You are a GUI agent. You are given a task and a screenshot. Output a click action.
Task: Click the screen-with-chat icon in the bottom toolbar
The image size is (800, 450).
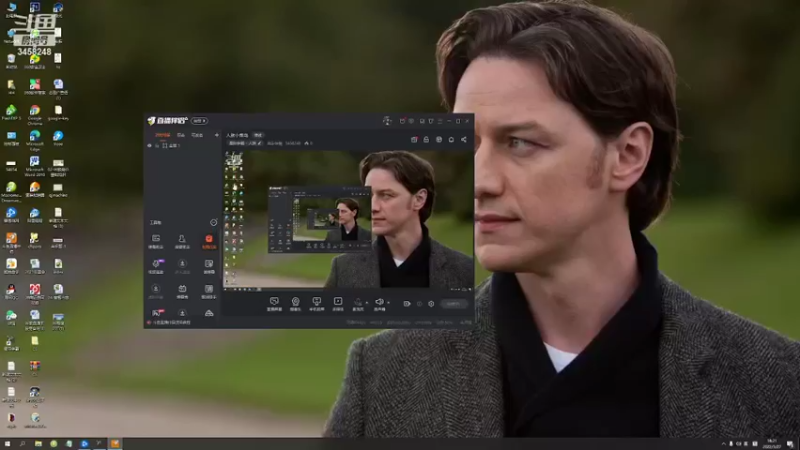coord(274,304)
